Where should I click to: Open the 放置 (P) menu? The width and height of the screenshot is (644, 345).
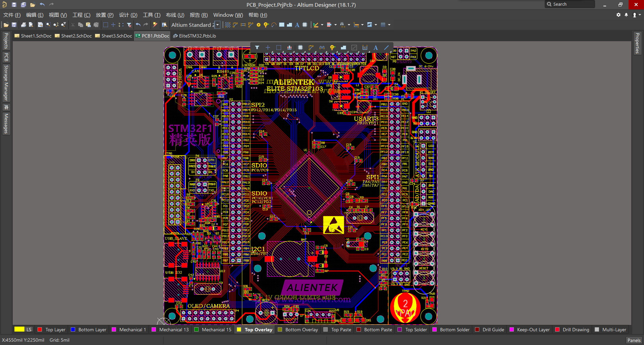(105, 15)
